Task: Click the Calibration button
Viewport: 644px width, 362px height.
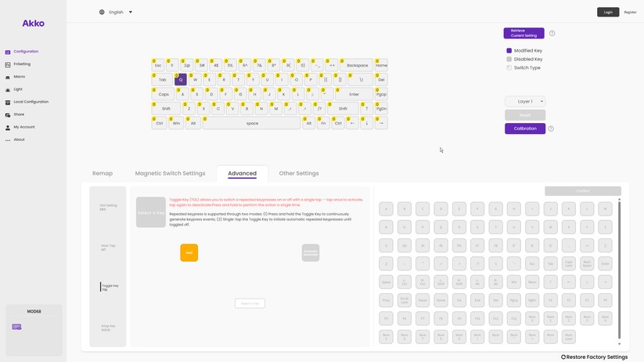Action: click(525, 129)
